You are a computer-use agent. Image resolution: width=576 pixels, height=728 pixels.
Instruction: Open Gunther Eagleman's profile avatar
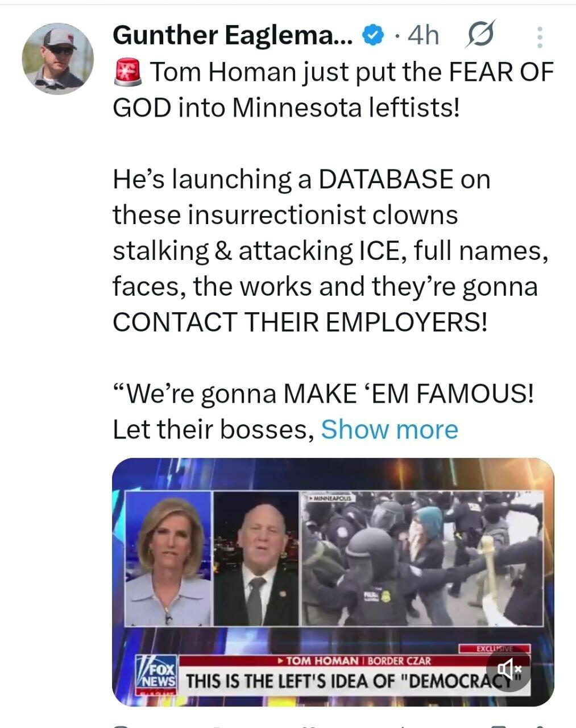coord(57,59)
